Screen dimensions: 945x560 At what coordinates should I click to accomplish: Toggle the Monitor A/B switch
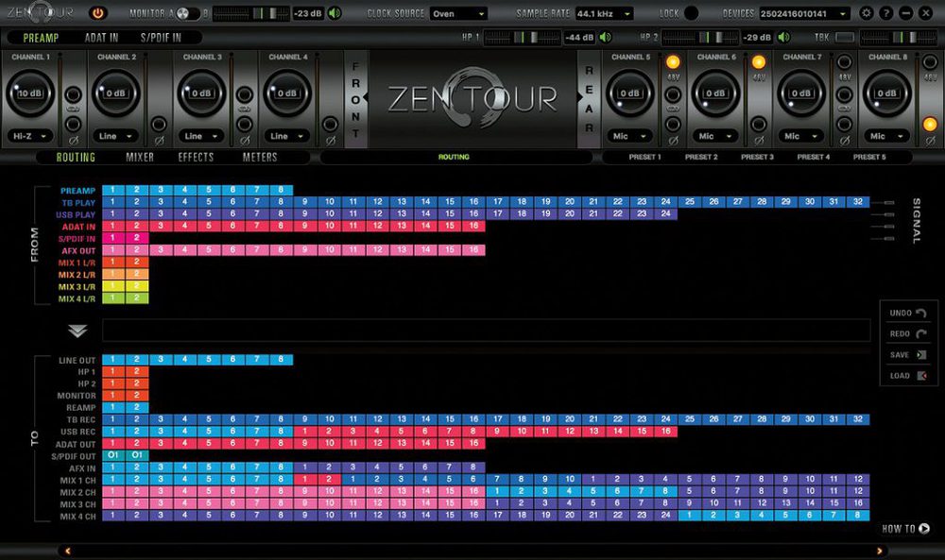[187, 12]
